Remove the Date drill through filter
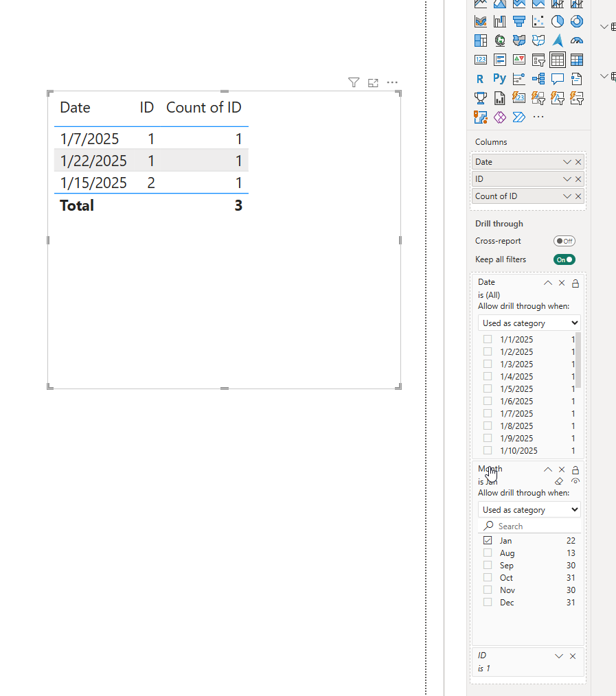This screenshot has height=696, width=616. tap(562, 283)
